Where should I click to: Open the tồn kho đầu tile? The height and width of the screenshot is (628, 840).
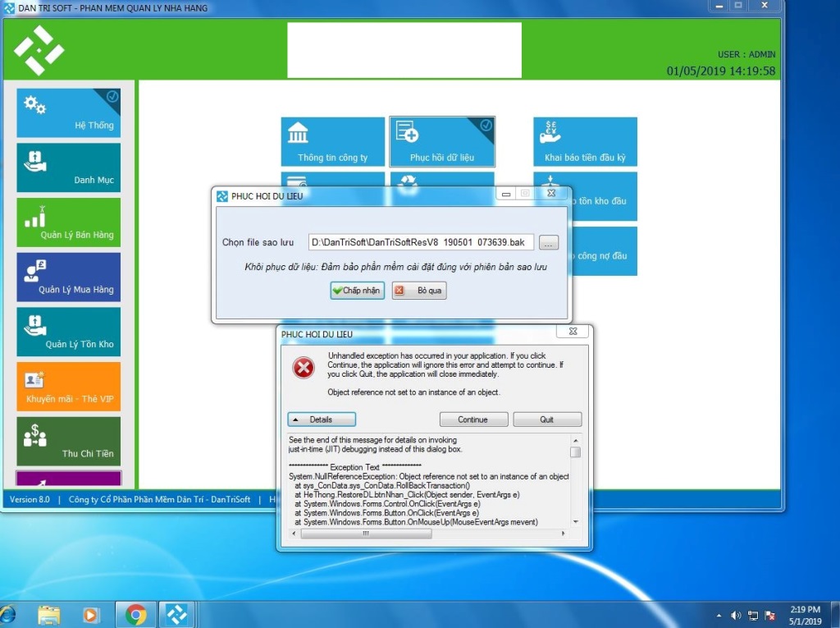tap(605, 196)
